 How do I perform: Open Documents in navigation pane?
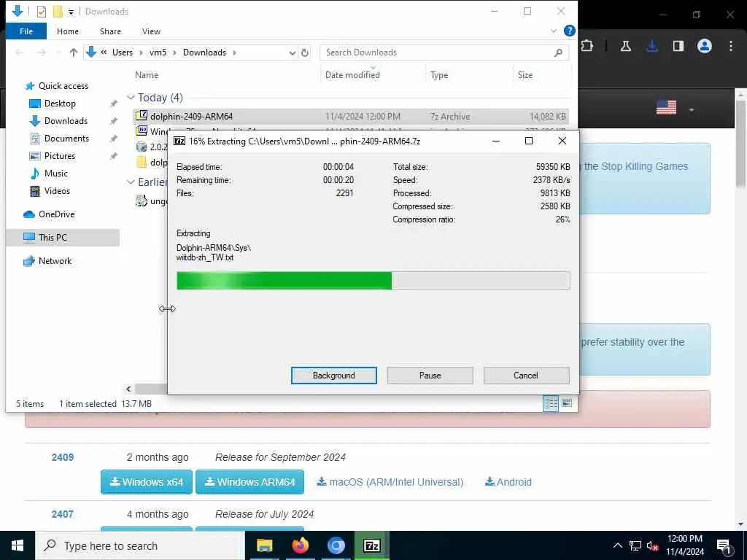[x=66, y=139]
